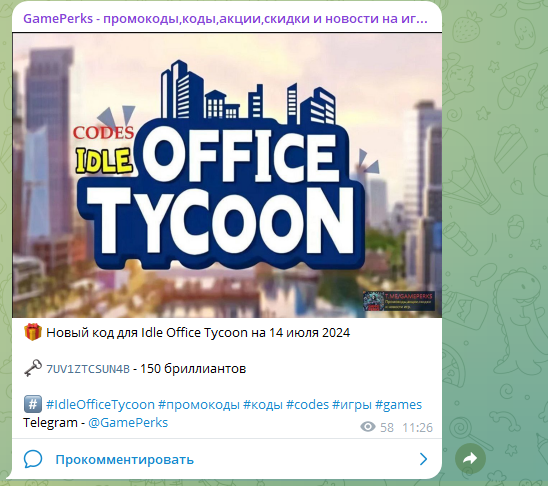This screenshot has height=486, width=548.
Task: Open the #промокоды hashtag
Action: 199,405
